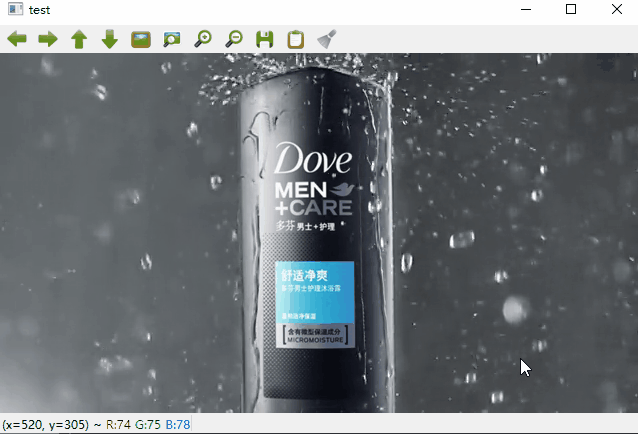Maximize the test window
The width and height of the screenshot is (638, 434).
point(571,9)
